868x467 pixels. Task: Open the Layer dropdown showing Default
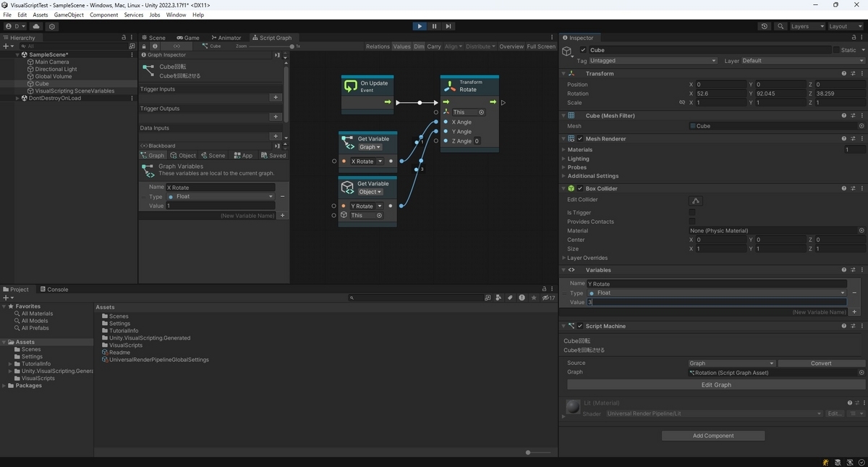[803, 61]
